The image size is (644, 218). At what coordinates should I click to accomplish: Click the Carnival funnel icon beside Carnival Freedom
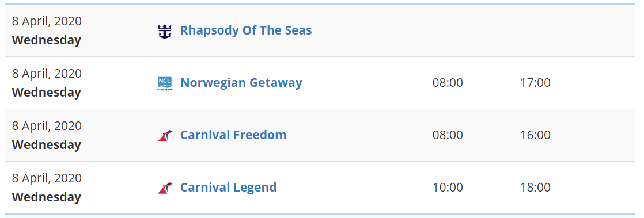165,136
